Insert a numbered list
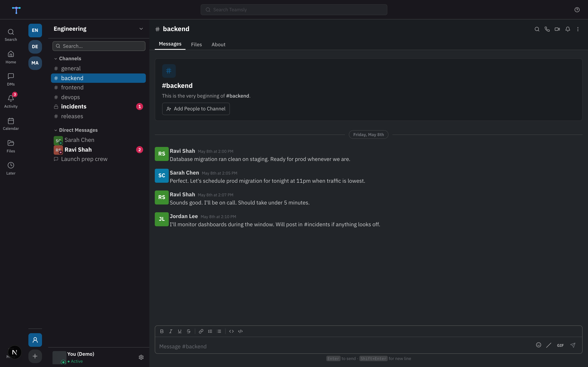 pos(210,331)
